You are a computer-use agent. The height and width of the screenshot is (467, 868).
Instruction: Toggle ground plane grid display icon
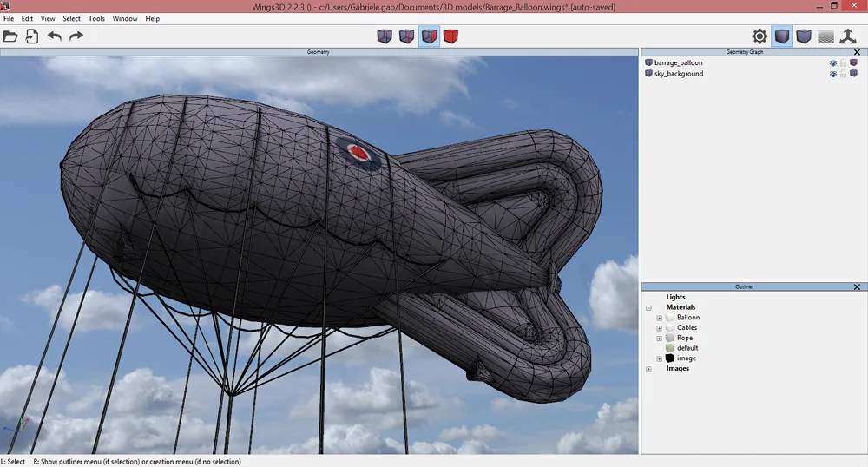(825, 36)
